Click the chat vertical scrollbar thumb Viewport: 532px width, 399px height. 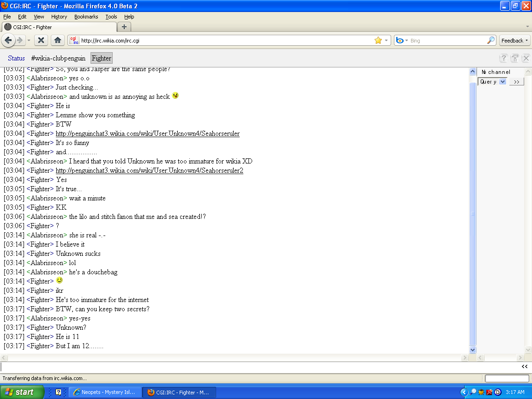pyautogui.click(x=472, y=214)
